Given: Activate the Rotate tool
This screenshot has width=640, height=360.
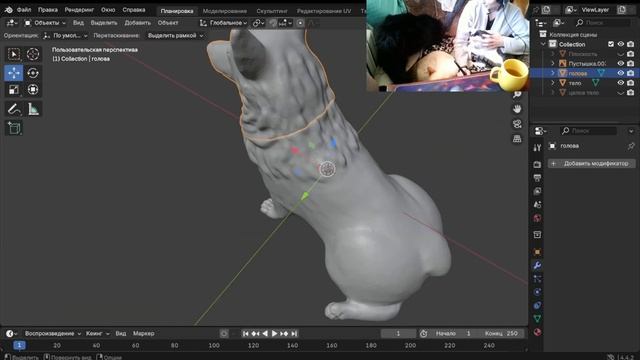Looking at the screenshot, I should click(x=33, y=73).
